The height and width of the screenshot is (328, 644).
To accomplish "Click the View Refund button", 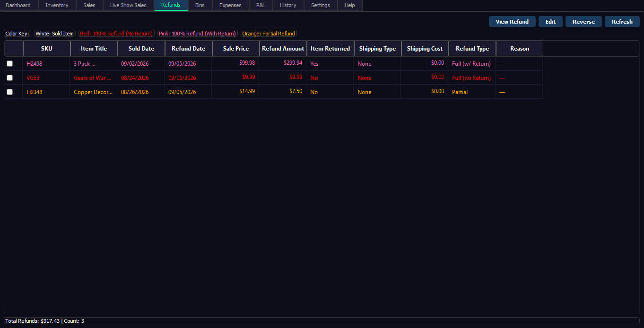I will point(512,22).
